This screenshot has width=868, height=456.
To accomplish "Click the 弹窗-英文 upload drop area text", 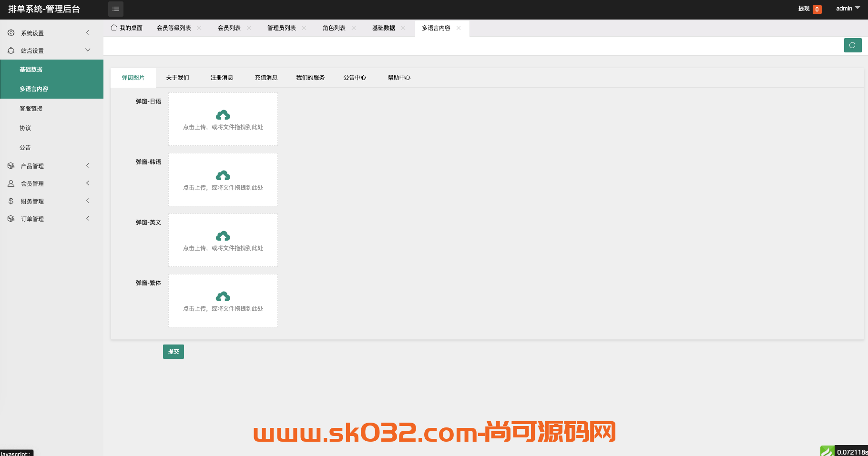I will (x=223, y=248).
